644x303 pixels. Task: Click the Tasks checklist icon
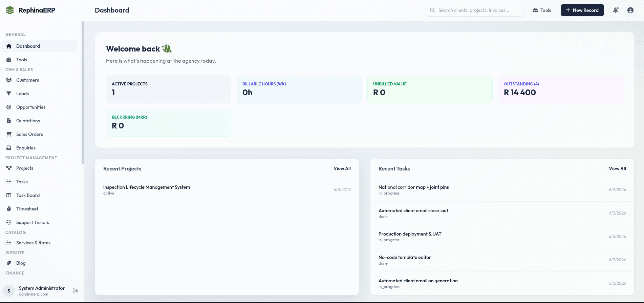(x=9, y=182)
